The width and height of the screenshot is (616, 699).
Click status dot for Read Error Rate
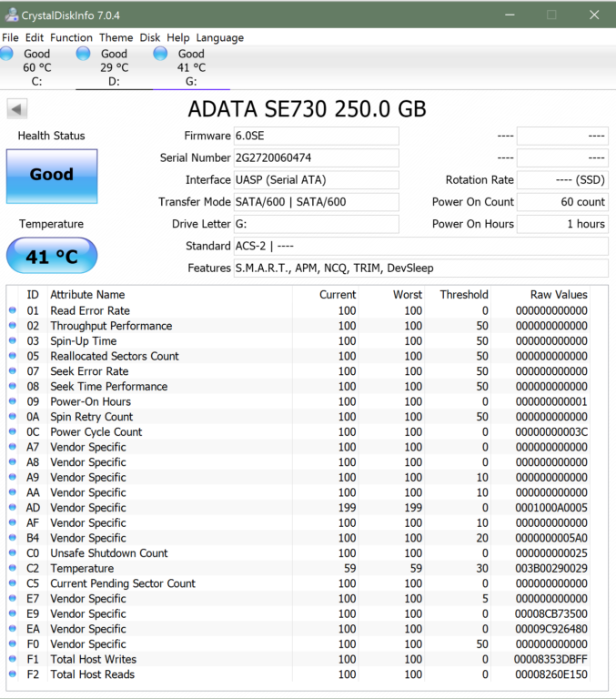(x=13, y=311)
